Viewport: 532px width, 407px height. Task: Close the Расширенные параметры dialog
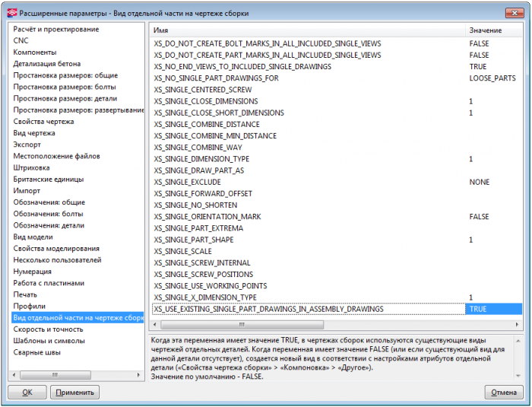coord(515,13)
